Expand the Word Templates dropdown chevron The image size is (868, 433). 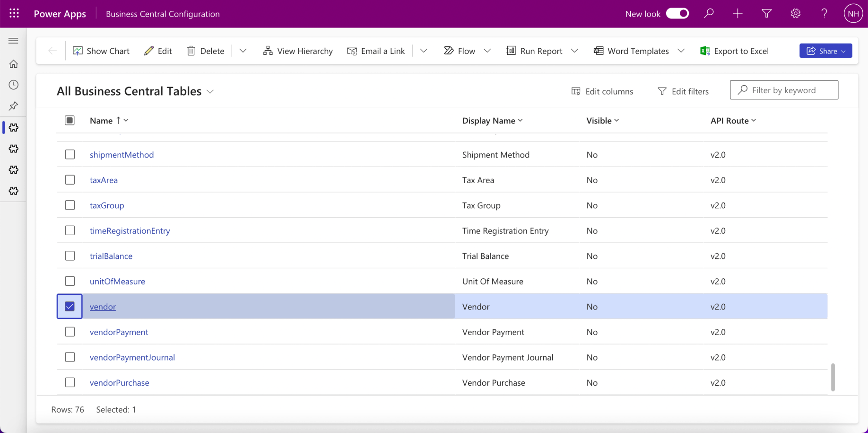pyautogui.click(x=681, y=51)
